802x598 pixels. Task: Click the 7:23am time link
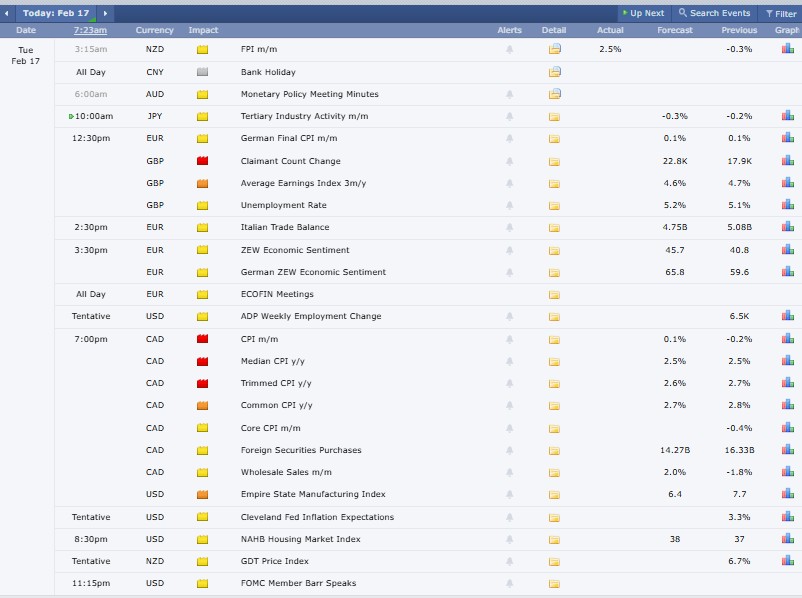click(x=90, y=30)
